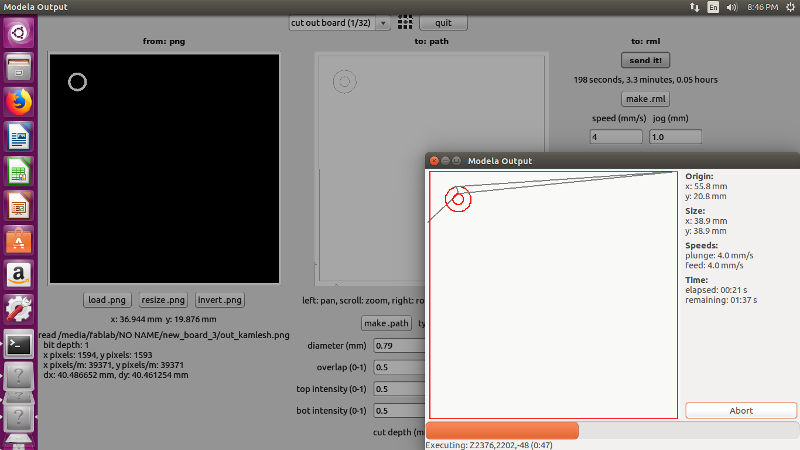
Task: Click the 'elapsed: 00:21 s' text
Action: click(x=716, y=290)
